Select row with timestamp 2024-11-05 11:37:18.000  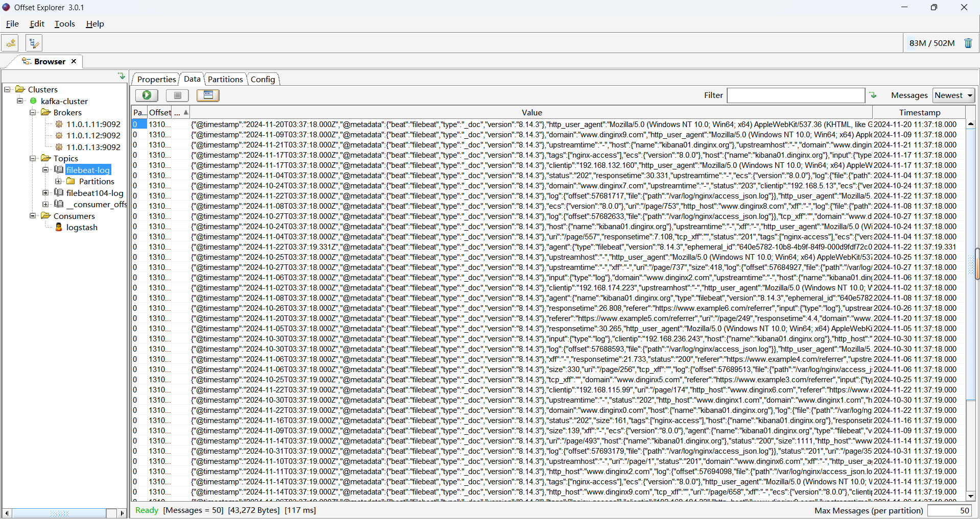click(x=548, y=329)
